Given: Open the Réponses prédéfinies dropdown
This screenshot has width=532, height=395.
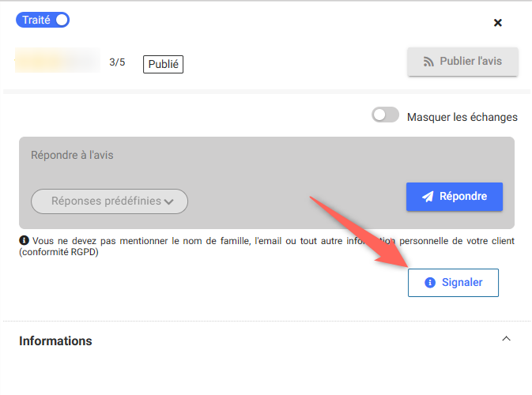Looking at the screenshot, I should (109, 201).
